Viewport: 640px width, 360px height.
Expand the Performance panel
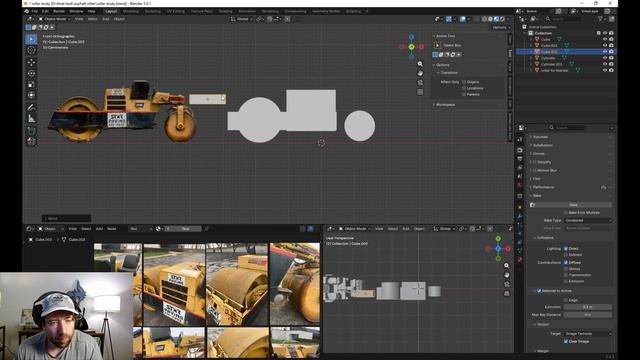pyautogui.click(x=544, y=187)
